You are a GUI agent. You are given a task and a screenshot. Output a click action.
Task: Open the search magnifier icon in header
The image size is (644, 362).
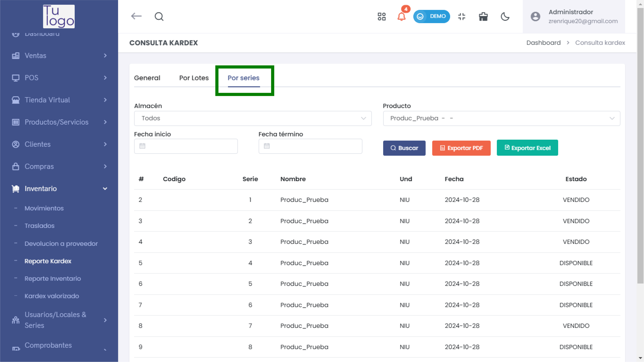click(159, 17)
